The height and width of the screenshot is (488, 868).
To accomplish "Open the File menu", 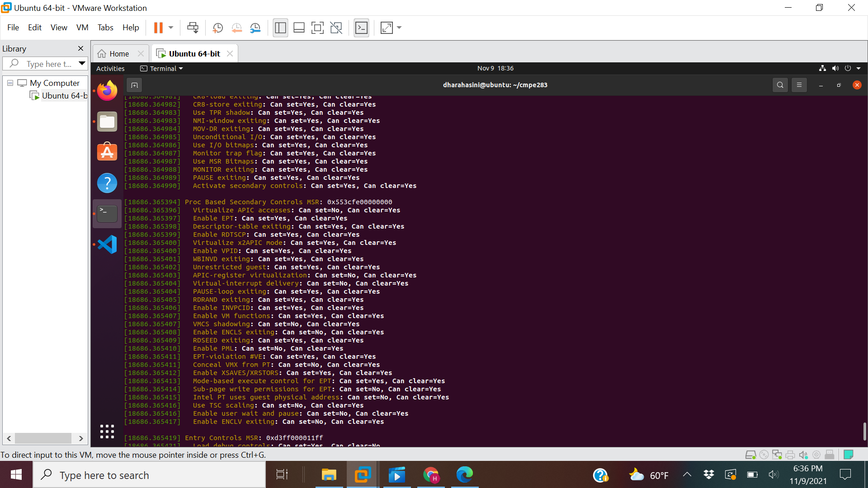I will coord(13,28).
